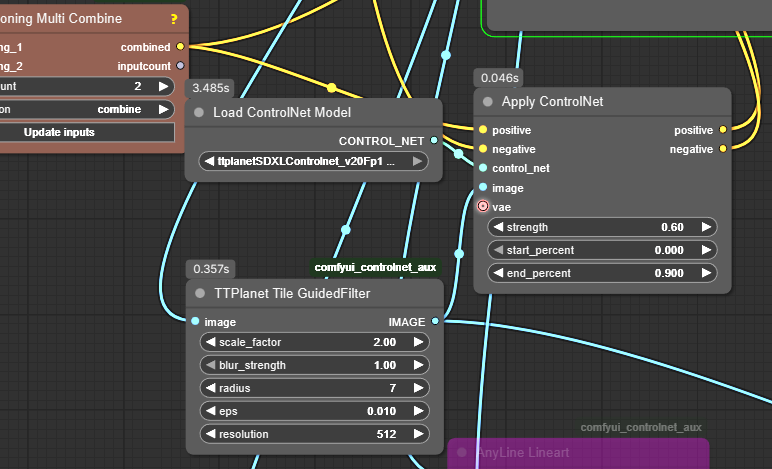Click the 3.485s execution time badge
Viewport: 772px width, 469px height.
click(x=210, y=88)
